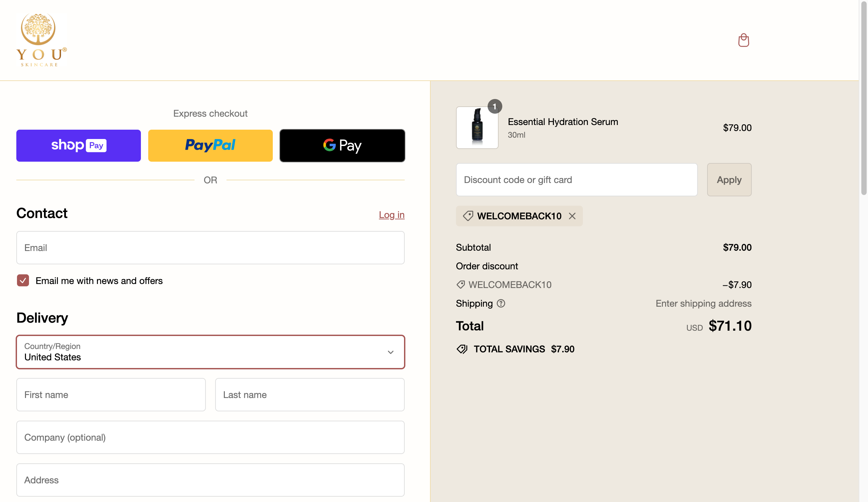Click the page vertical scrollbar
The width and height of the screenshot is (868, 502).
pos(864,98)
